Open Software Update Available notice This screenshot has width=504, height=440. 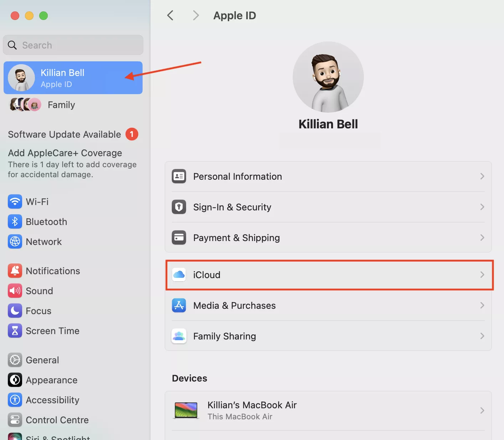[x=65, y=134]
